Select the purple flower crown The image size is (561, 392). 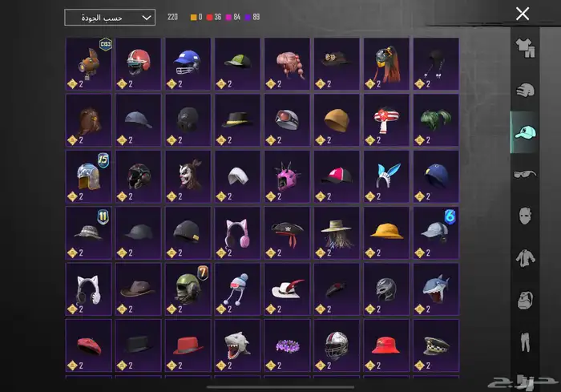(x=287, y=345)
